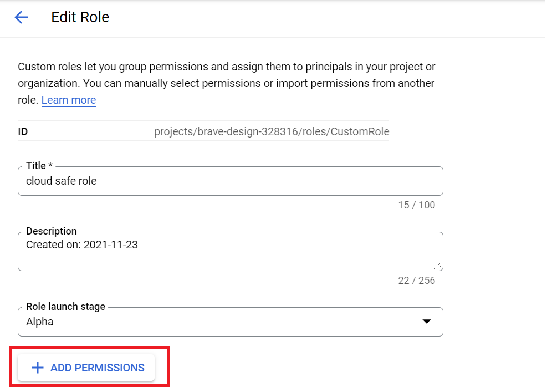The height and width of the screenshot is (392, 547).
Task: Click the Title field label
Action: click(x=39, y=165)
